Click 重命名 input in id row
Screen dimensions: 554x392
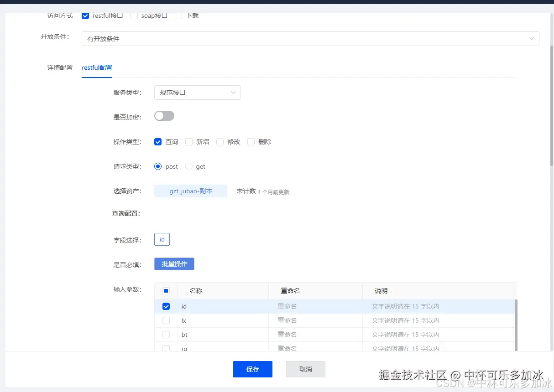click(315, 306)
